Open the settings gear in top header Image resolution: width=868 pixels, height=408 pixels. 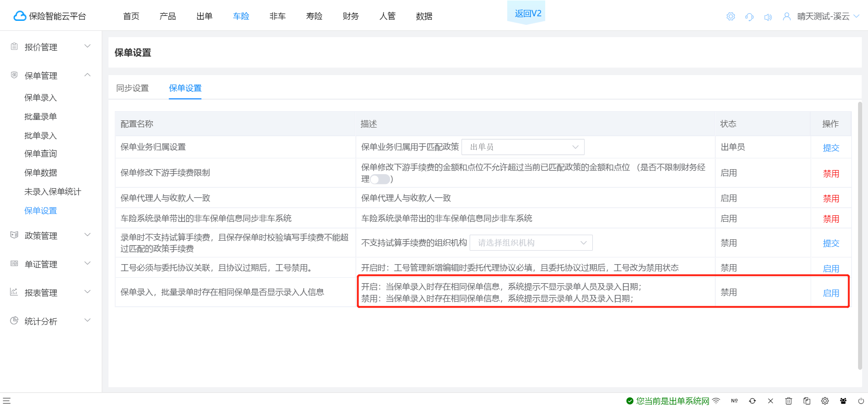pyautogui.click(x=731, y=17)
